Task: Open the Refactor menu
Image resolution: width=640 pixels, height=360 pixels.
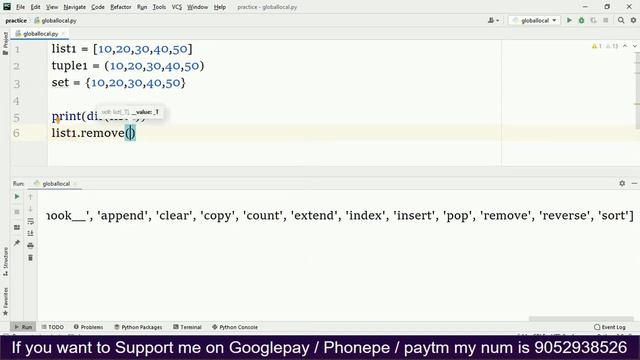Action: click(x=121, y=7)
